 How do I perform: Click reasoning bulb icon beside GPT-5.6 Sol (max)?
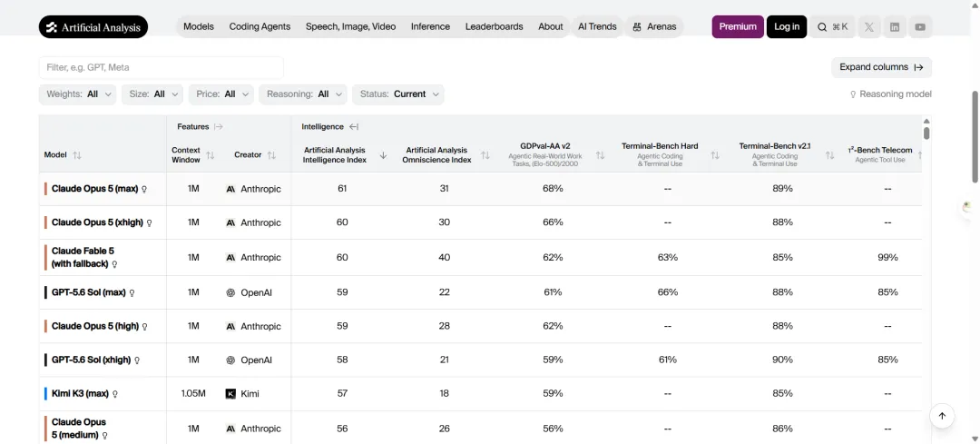click(132, 292)
